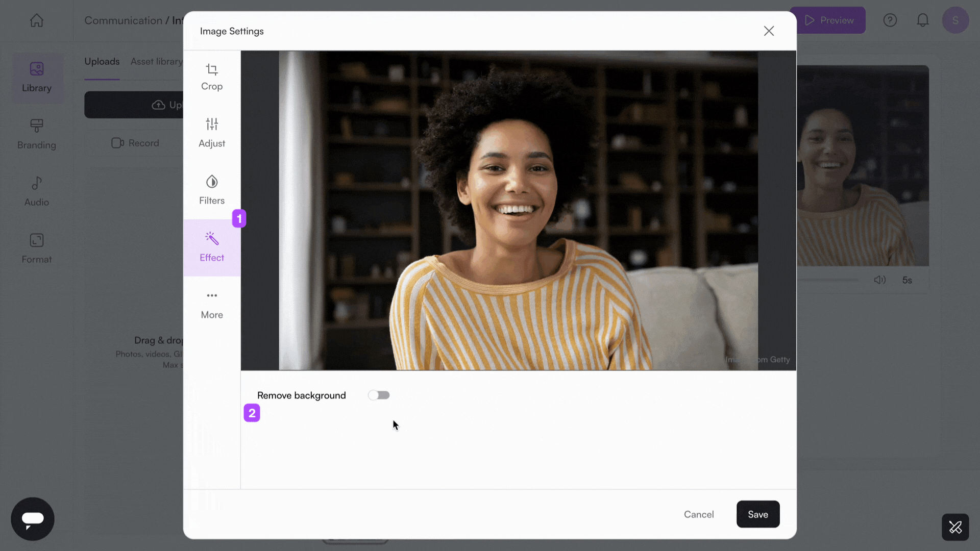
Task: Open the notifications bell
Action: 923,20
